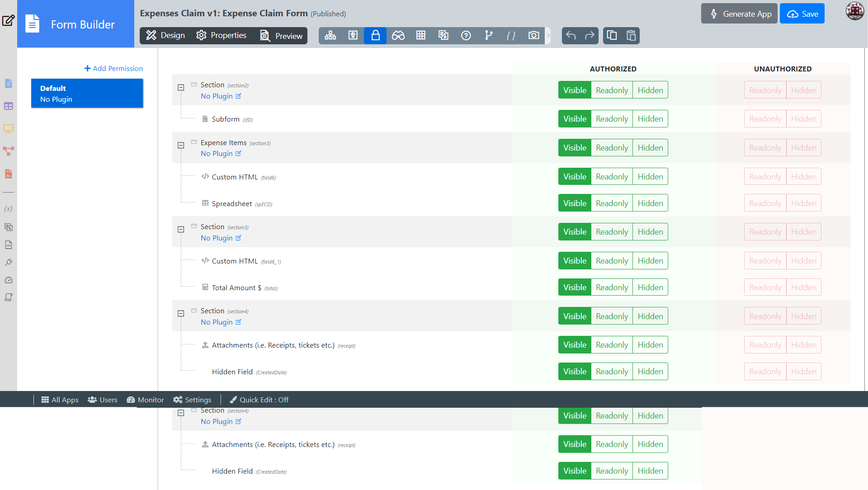Open the translation/i18n toolbar icon
This screenshot has width=868, height=490.
tap(443, 35)
